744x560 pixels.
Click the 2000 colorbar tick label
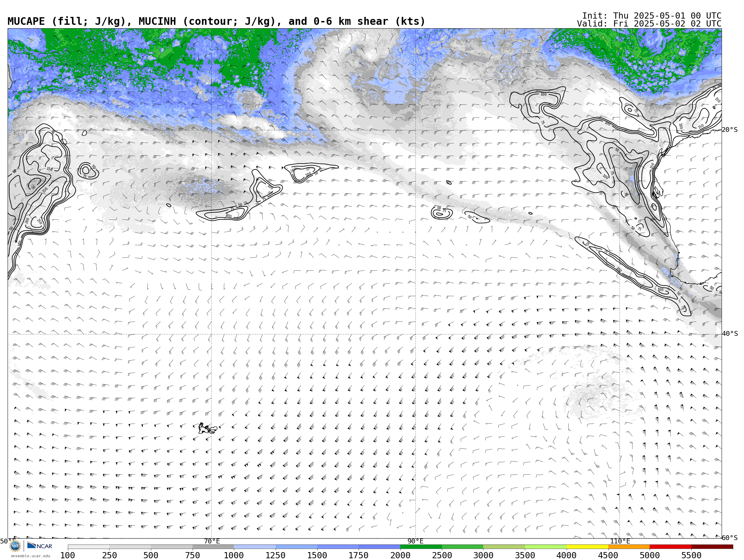tap(400, 556)
